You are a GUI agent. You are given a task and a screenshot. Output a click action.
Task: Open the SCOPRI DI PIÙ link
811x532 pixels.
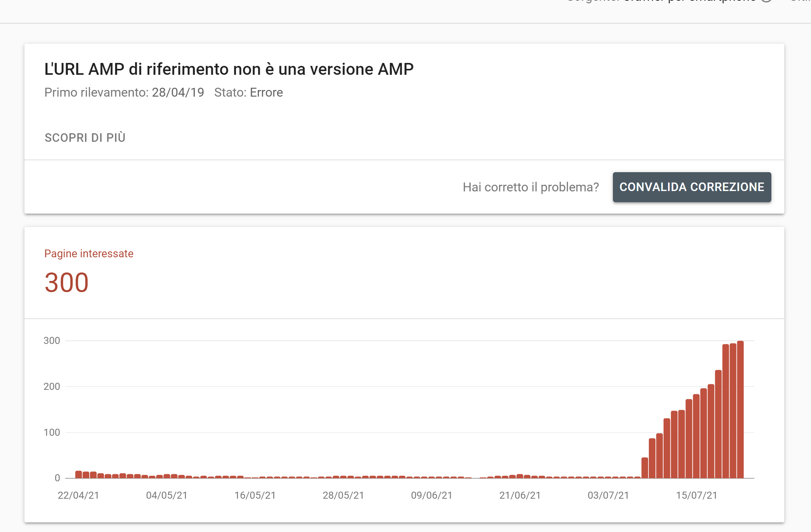click(85, 138)
